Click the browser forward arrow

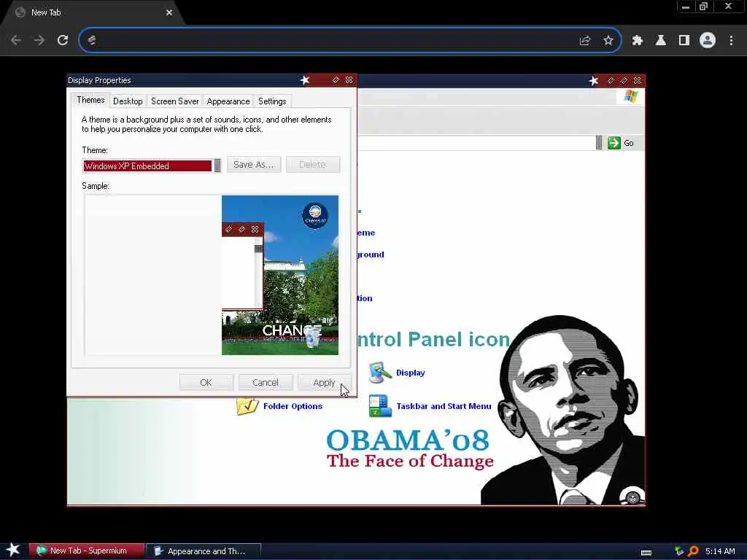39,41
